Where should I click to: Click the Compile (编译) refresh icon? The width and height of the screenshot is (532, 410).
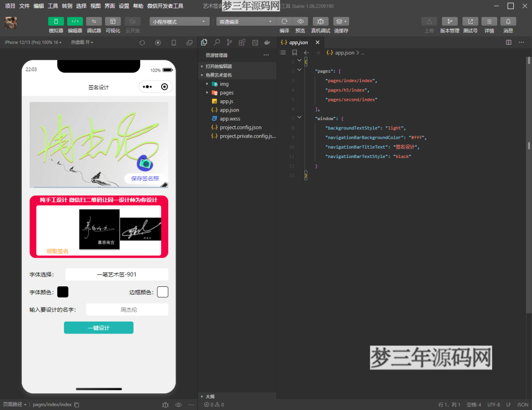284,21
